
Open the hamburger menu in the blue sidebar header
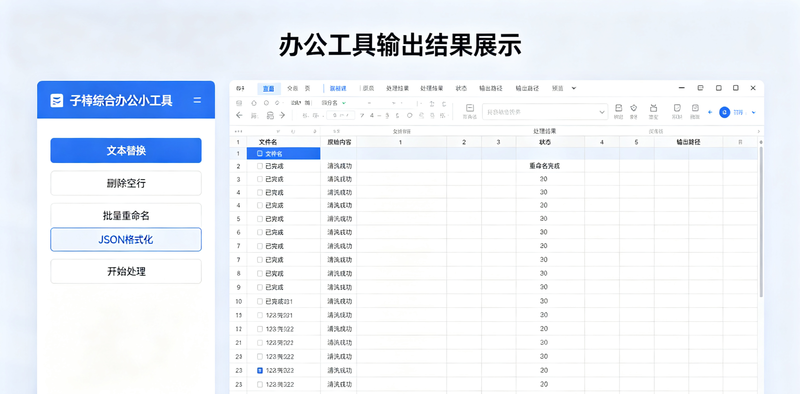[x=197, y=101]
